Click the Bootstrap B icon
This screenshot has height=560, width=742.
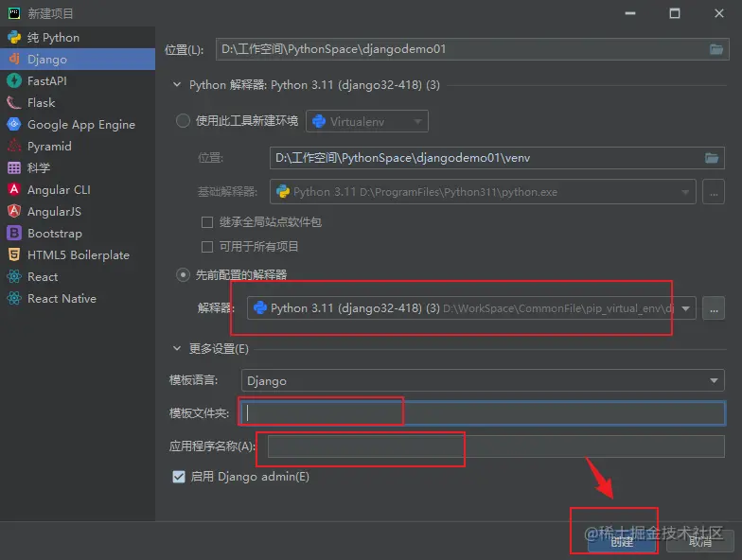[14, 233]
